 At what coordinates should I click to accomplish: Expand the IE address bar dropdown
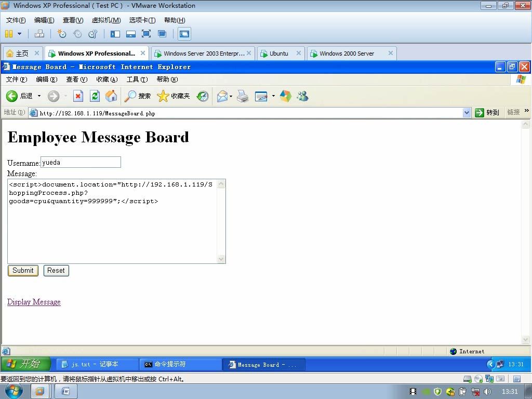[467, 113]
